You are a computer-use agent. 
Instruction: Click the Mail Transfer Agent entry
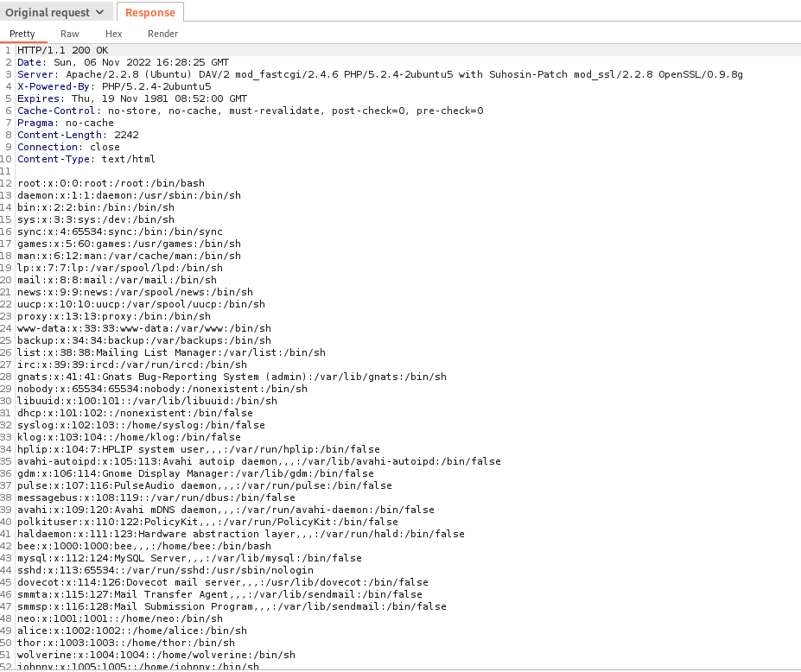click(x=219, y=594)
